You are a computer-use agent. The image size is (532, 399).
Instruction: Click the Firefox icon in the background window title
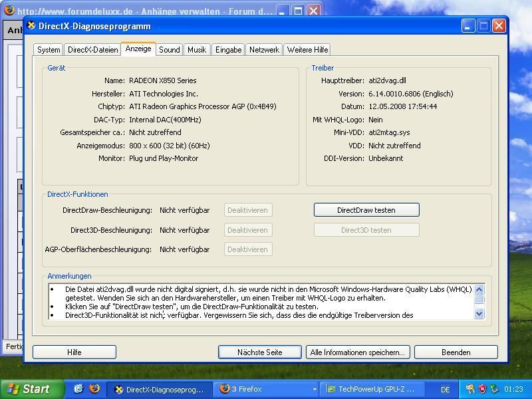9,10
